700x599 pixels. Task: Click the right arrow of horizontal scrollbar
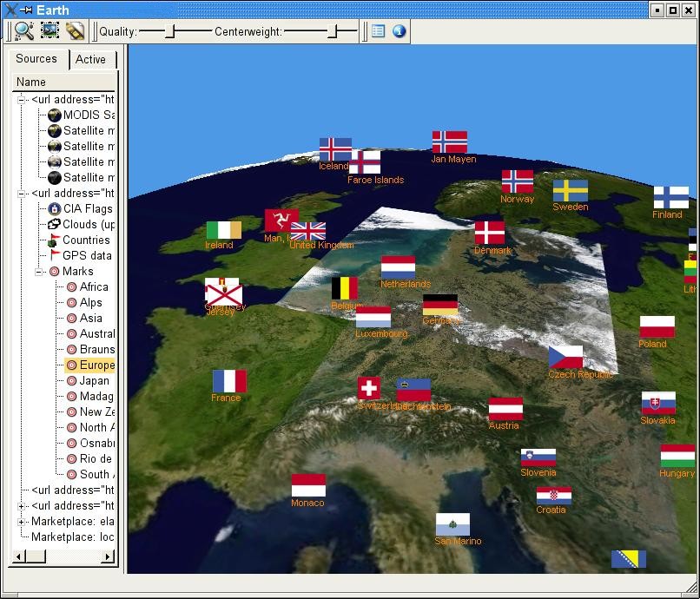(108, 556)
